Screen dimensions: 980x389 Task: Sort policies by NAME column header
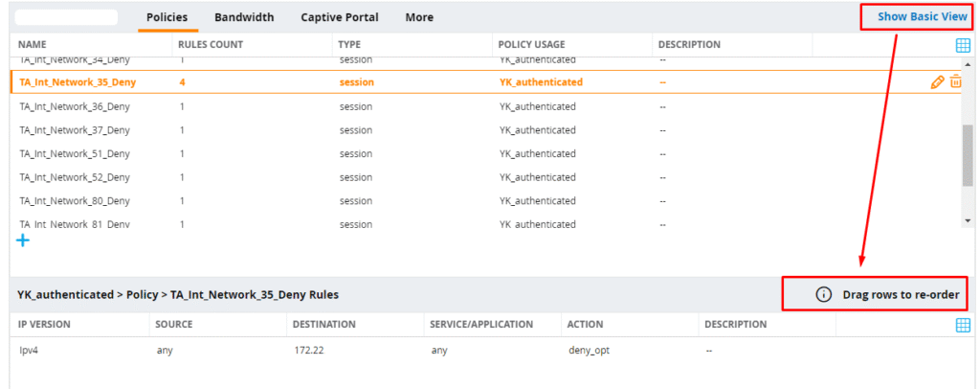33,45
